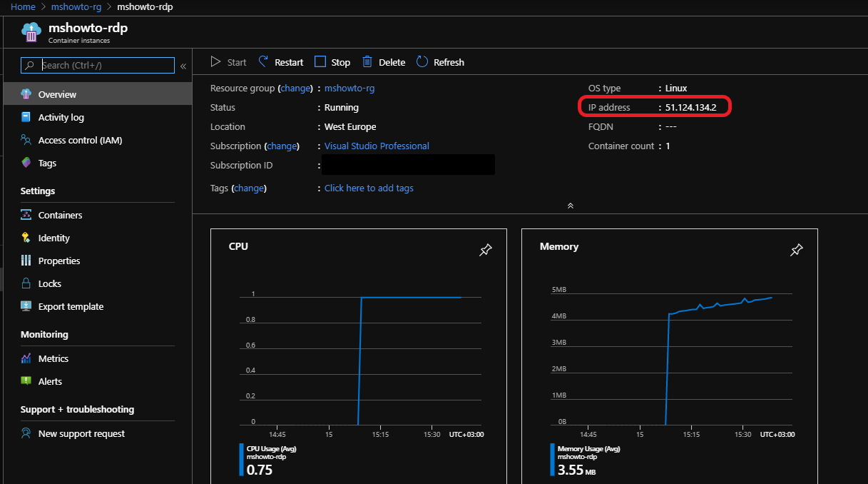This screenshot has height=484, width=868.
Task: Click the Memory Usage (Avg) 3.55 MB value
Action: 578,470
